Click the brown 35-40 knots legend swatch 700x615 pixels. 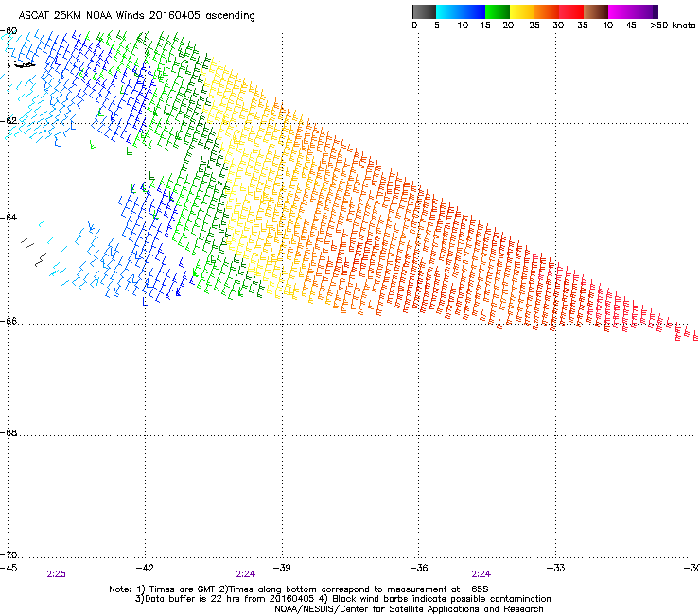coord(596,11)
